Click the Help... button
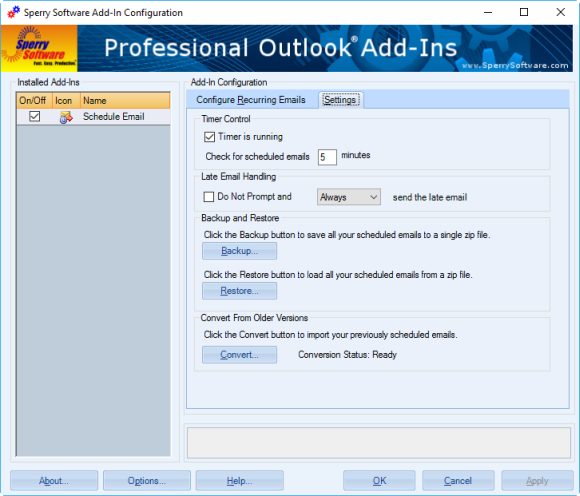The width and height of the screenshot is (580, 496). pos(239,480)
